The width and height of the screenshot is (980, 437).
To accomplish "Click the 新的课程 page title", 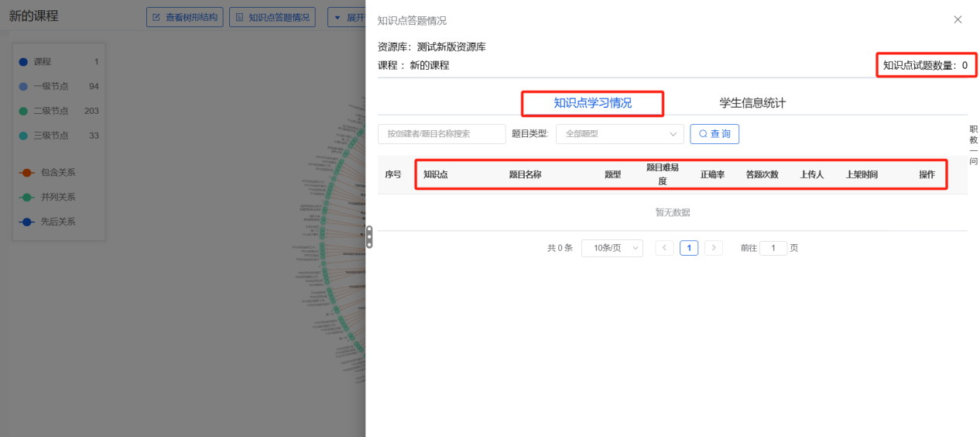I will coord(33,16).
